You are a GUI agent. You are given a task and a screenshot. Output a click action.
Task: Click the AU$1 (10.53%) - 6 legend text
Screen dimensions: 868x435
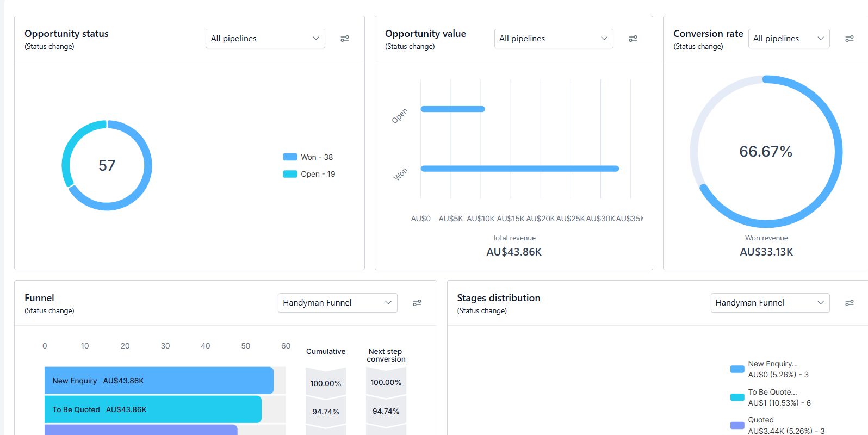pos(779,403)
